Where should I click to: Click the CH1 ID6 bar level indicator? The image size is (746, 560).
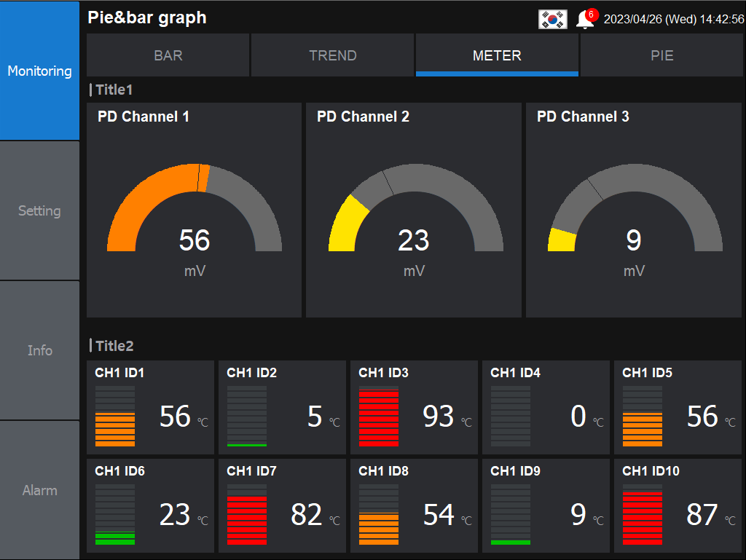coord(115,515)
